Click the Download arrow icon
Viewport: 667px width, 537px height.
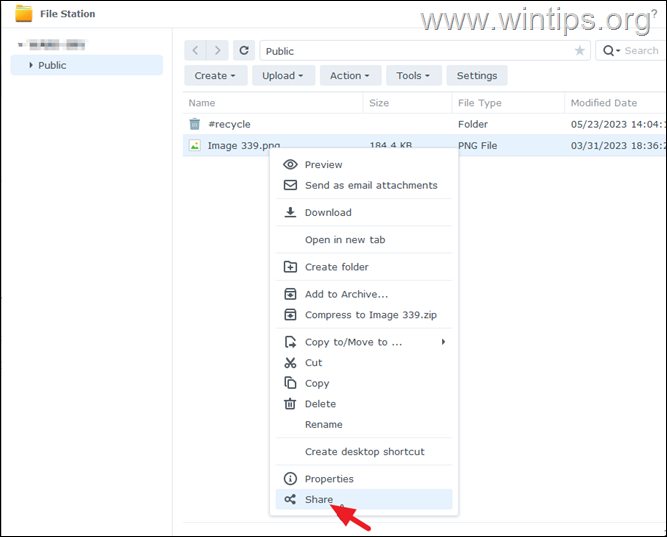[x=290, y=212]
